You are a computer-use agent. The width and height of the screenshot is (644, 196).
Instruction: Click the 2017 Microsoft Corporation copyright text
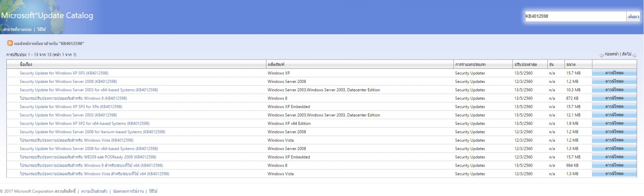(38, 191)
